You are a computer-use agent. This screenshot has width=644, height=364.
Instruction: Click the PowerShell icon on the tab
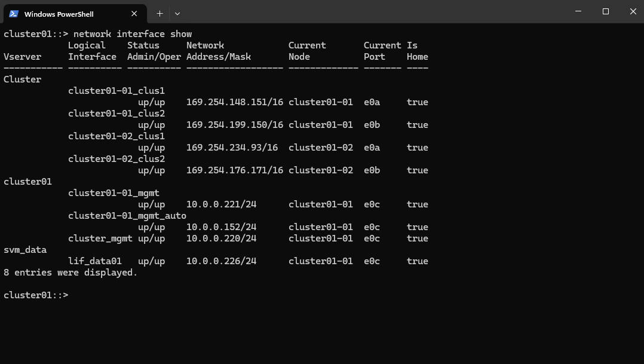tap(14, 14)
